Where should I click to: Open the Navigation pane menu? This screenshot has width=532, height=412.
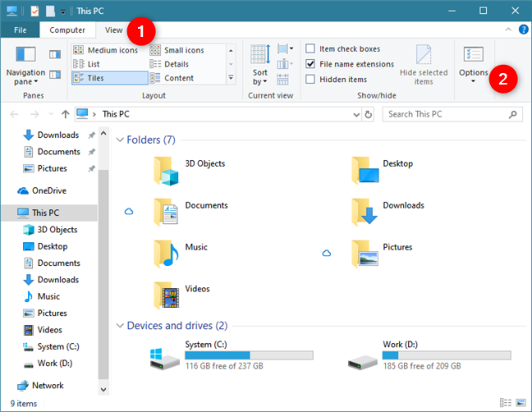pyautogui.click(x=25, y=64)
